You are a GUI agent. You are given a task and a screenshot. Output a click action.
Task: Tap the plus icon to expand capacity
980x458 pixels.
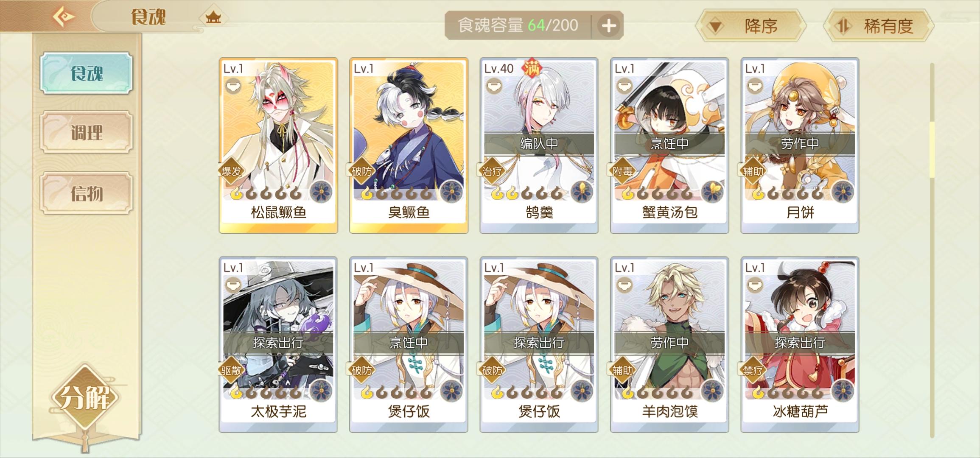608,25
